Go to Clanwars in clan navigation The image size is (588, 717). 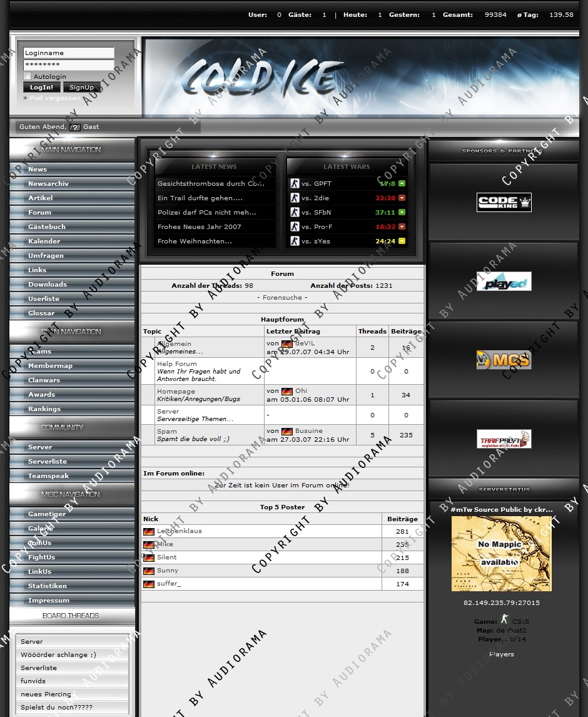44,380
